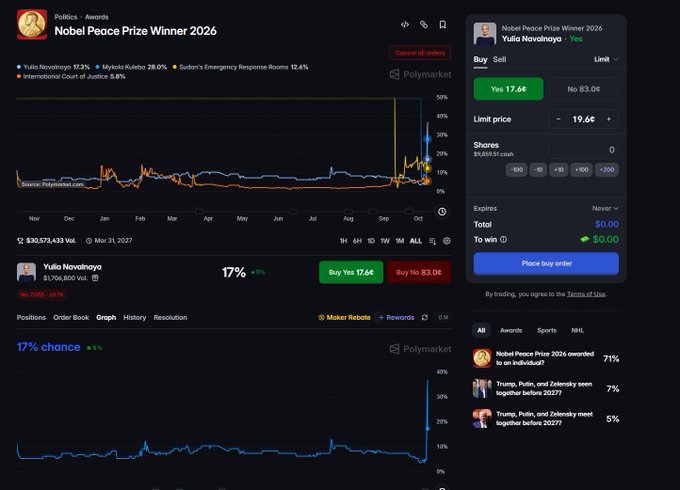
Task: Click the Rewards button
Action: (x=396, y=317)
